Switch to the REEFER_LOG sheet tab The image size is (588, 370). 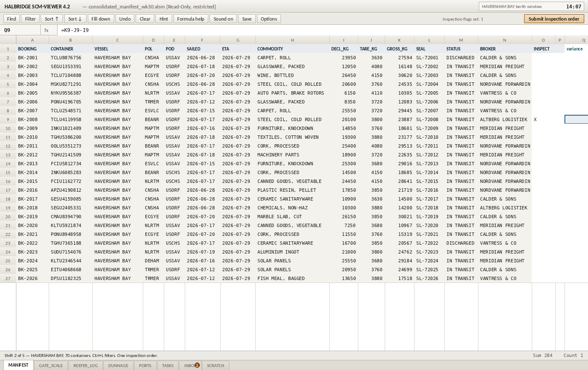pyautogui.click(x=86, y=365)
